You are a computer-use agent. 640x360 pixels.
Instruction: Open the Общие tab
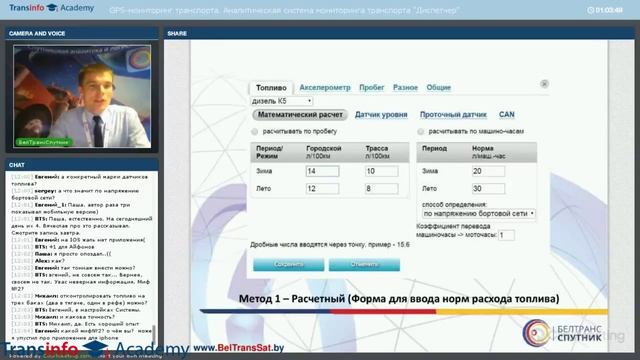[438, 87]
